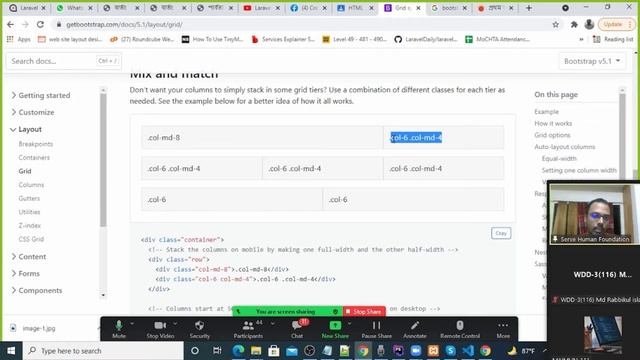Open Windows Start menu

click(x=11, y=351)
